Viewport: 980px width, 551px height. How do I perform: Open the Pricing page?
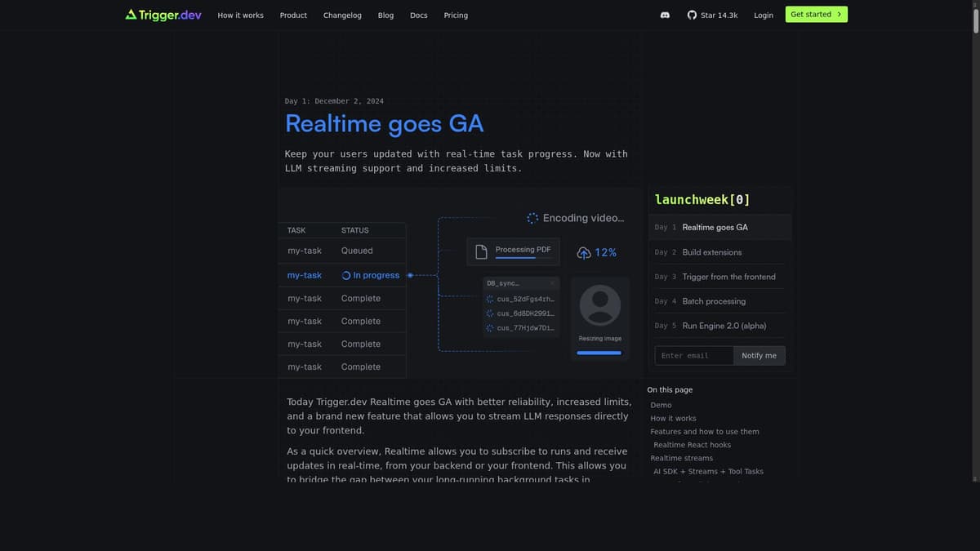(x=456, y=15)
